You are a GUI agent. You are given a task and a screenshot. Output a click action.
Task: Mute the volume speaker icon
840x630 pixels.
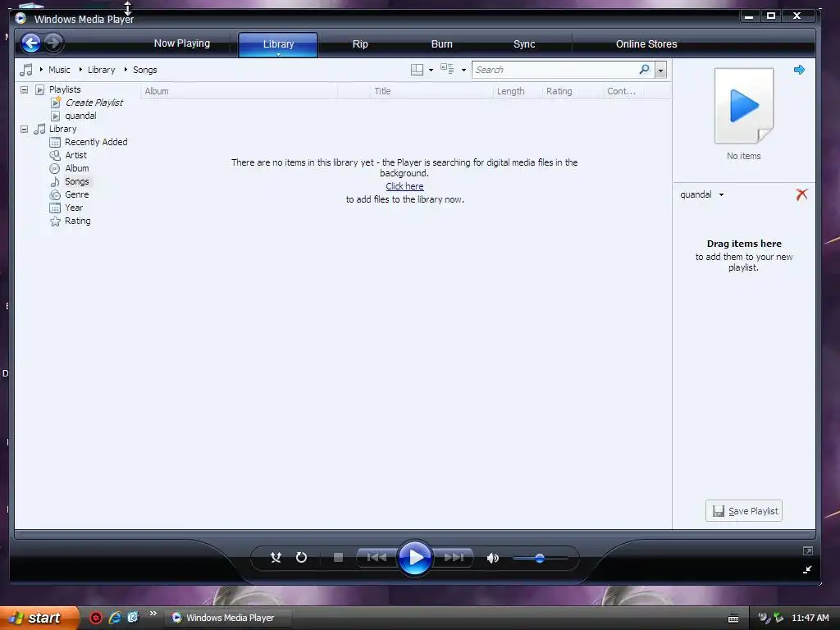click(492, 558)
